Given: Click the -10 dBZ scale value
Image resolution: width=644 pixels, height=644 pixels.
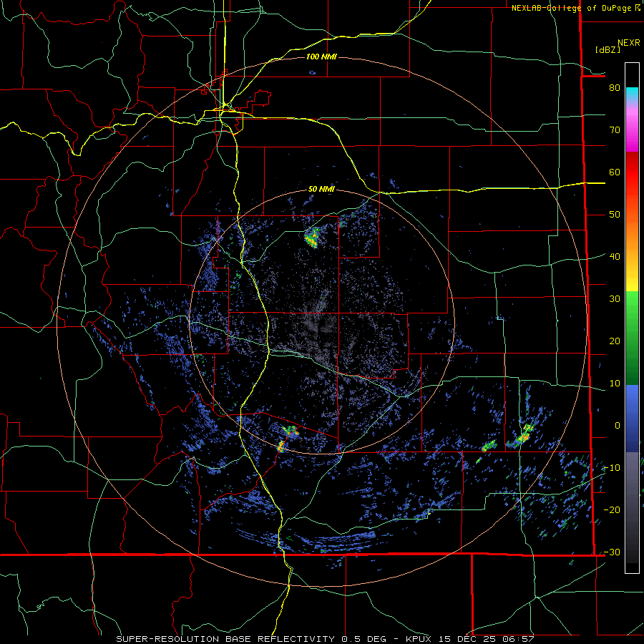Looking at the screenshot, I should coord(612,467).
